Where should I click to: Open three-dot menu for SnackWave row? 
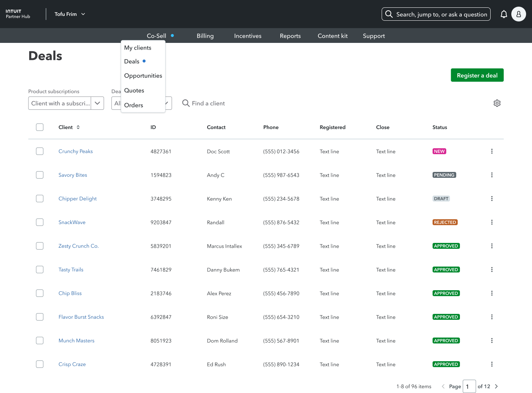click(x=492, y=222)
